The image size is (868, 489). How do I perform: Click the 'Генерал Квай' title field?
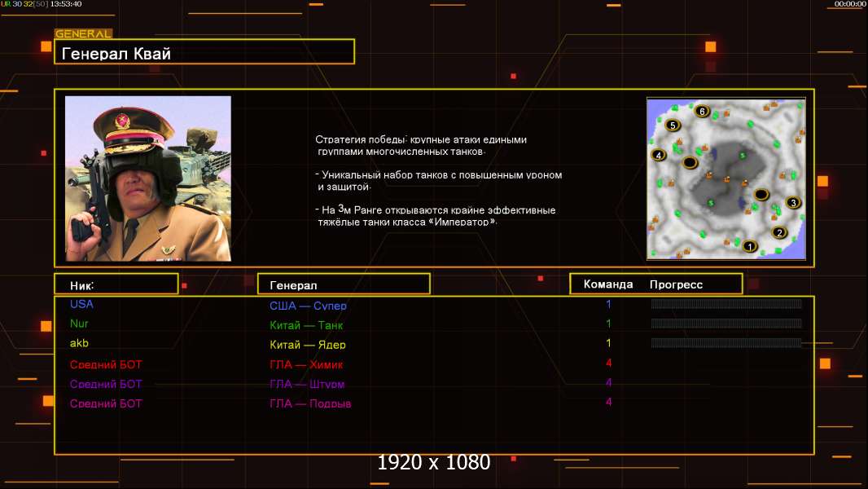[x=204, y=52]
